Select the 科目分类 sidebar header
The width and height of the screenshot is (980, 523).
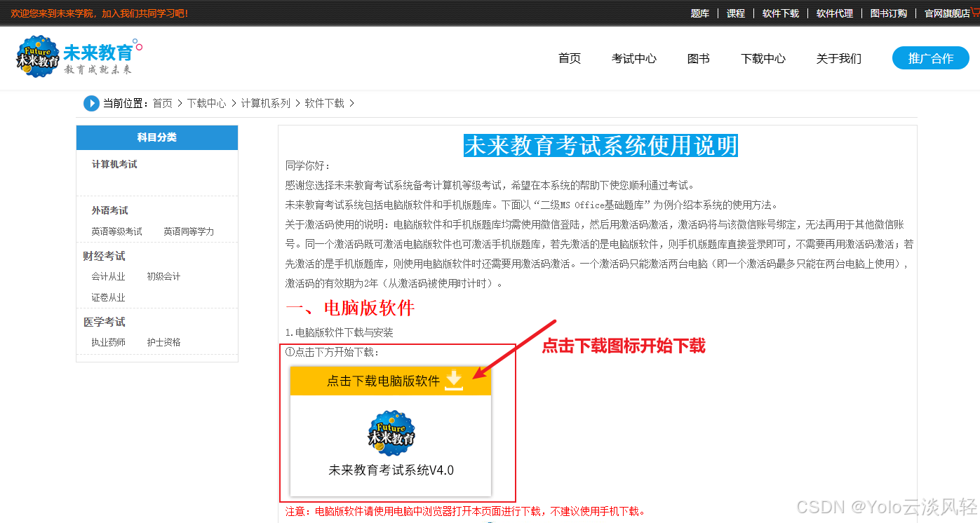tap(157, 137)
